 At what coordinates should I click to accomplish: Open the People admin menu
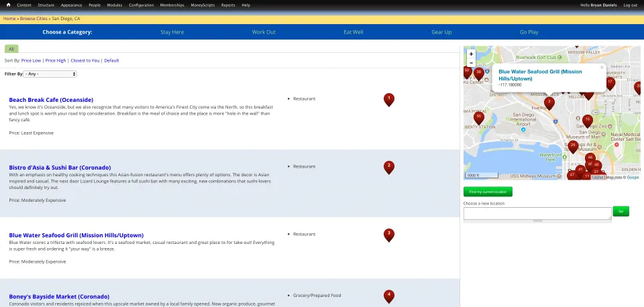95,5
